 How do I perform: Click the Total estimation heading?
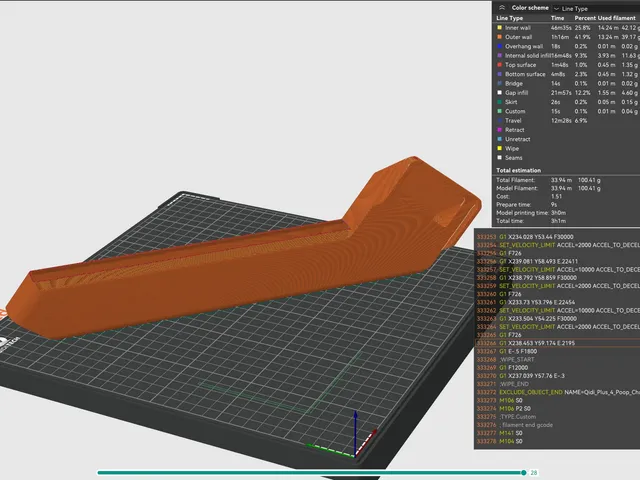point(518,170)
